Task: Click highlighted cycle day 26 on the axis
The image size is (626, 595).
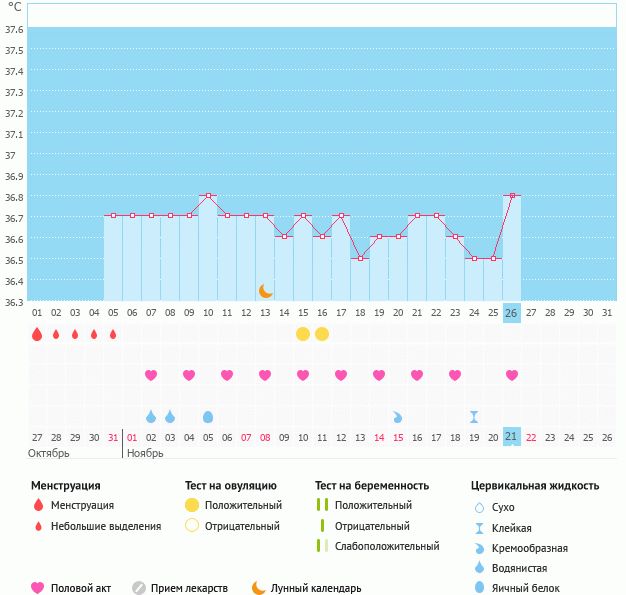Action: (511, 313)
